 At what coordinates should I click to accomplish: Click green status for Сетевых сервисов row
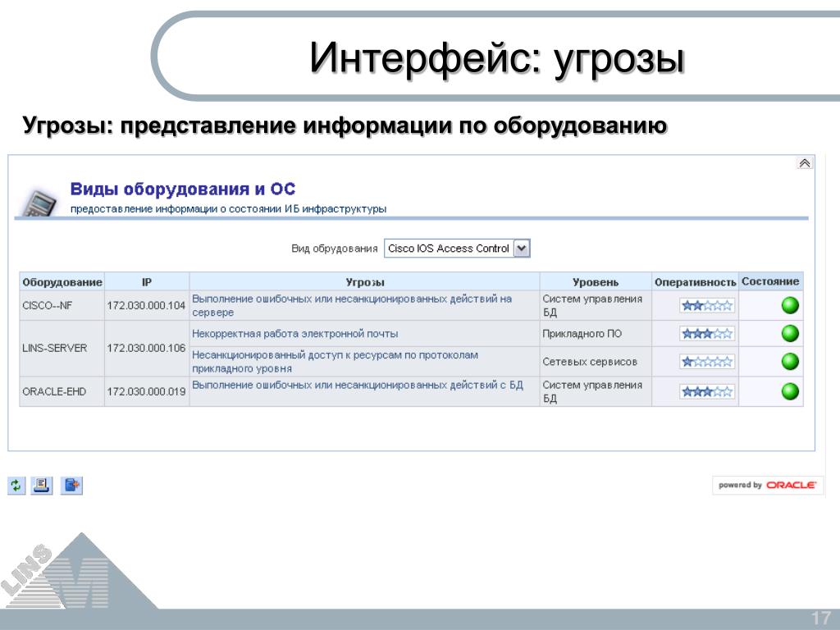tap(790, 361)
